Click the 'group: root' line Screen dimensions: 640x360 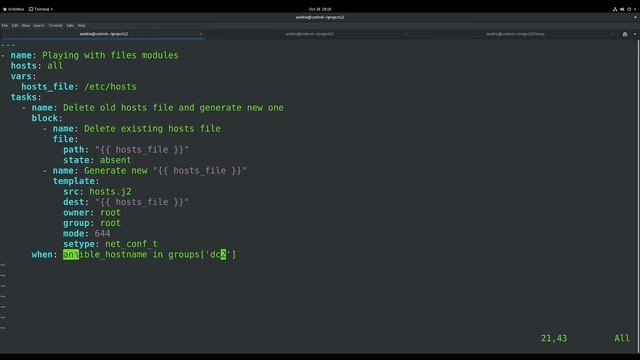pyautogui.click(x=92, y=223)
